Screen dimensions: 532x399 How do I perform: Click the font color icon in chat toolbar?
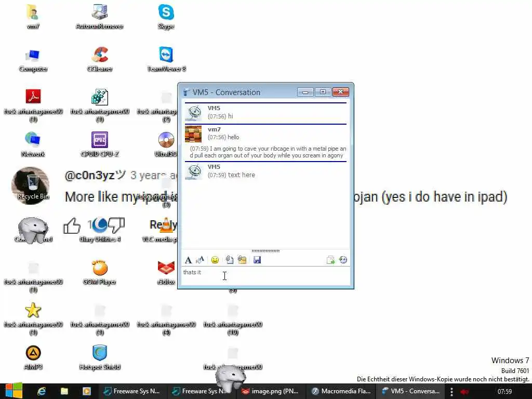point(200,260)
